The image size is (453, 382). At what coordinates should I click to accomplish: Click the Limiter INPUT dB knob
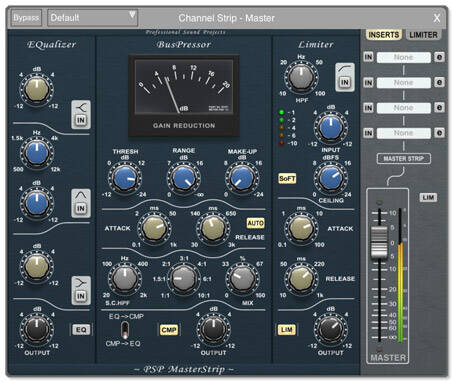coord(331,128)
